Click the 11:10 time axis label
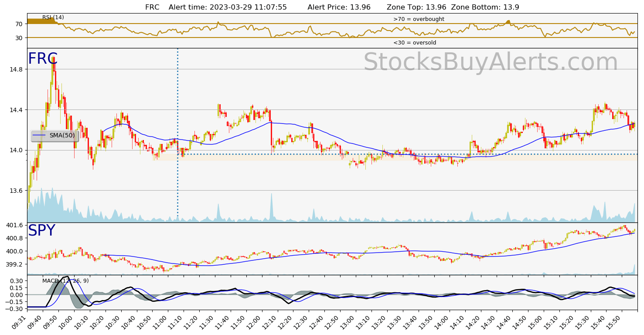 [176, 322]
